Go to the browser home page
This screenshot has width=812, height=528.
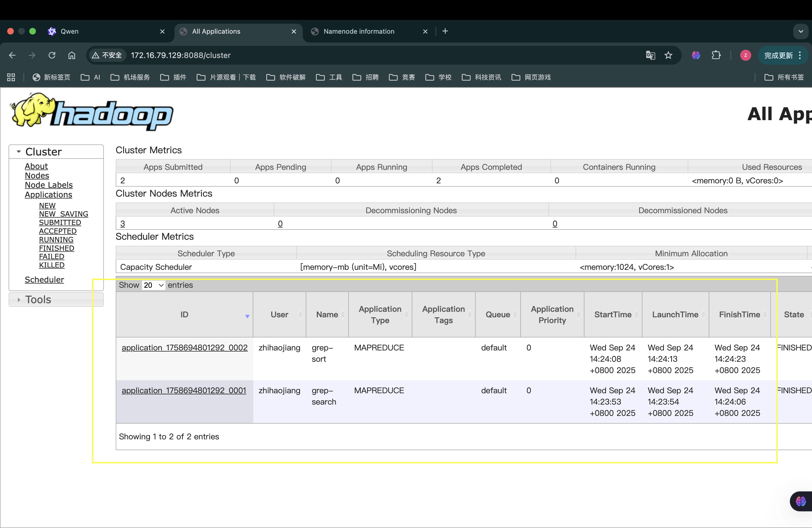coord(72,55)
